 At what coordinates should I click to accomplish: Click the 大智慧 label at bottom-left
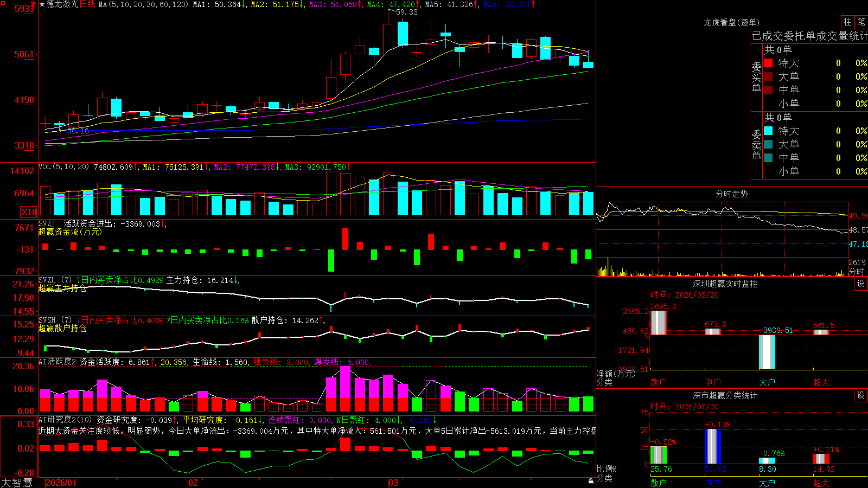pyautogui.click(x=17, y=483)
